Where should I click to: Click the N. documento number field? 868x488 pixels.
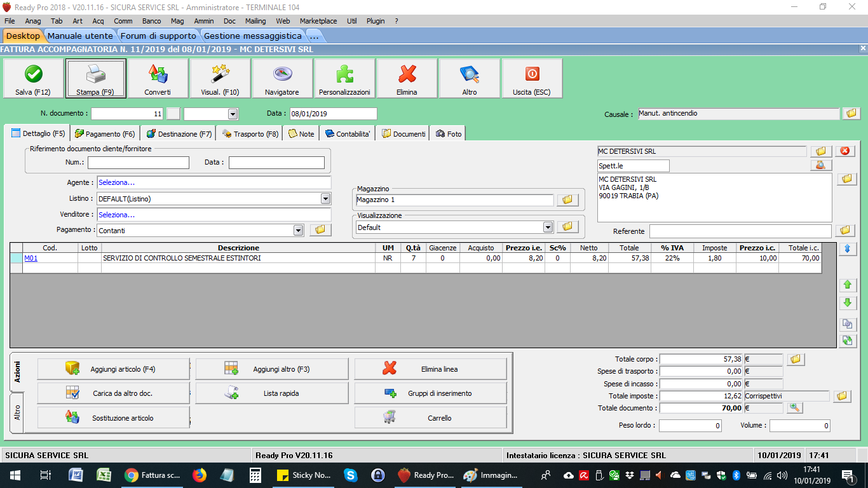128,114
